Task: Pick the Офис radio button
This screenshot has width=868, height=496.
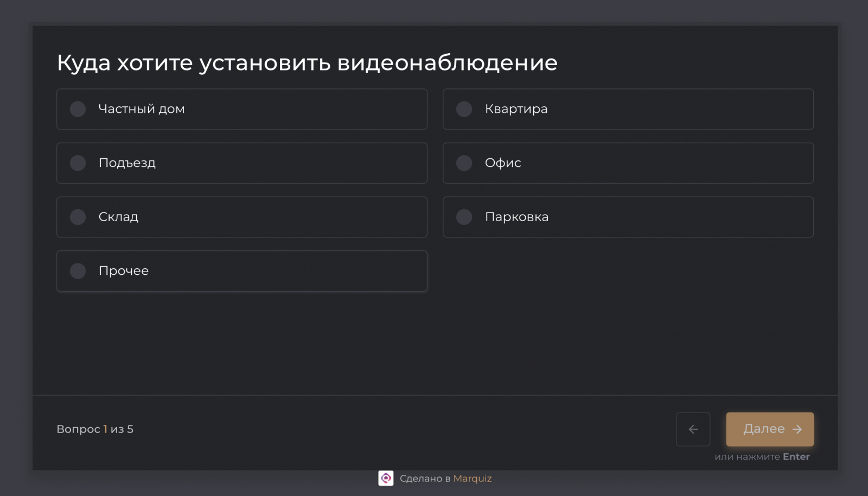Action: tap(464, 163)
